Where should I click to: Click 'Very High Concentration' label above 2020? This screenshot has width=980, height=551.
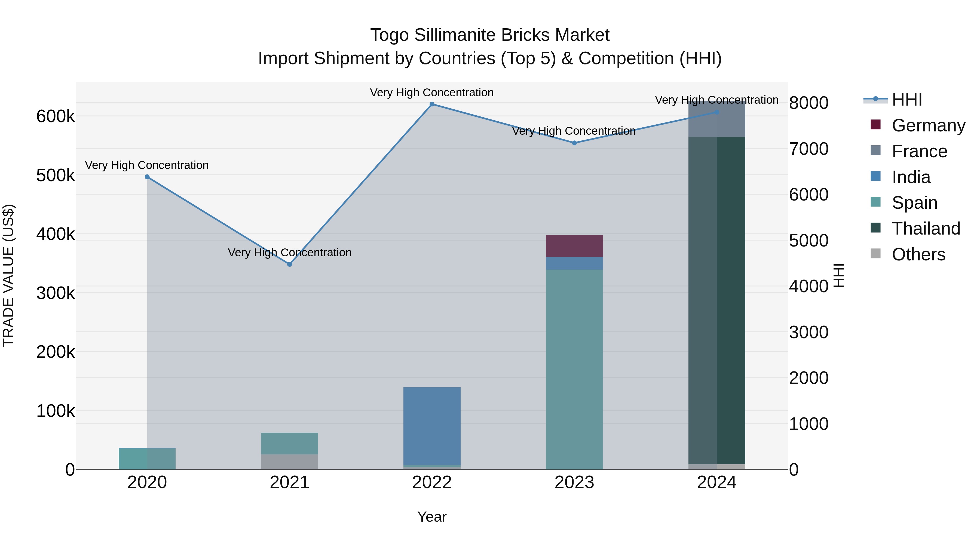click(x=147, y=165)
